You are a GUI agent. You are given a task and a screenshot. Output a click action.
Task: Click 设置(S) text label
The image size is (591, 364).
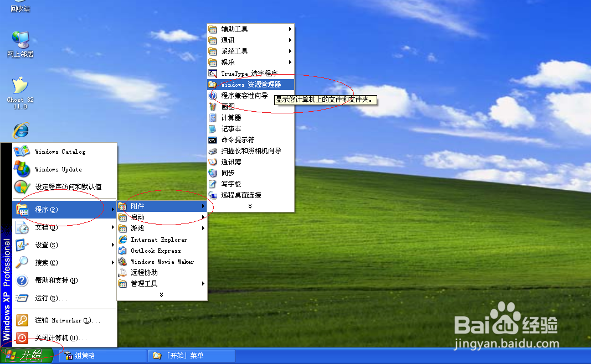coord(47,245)
